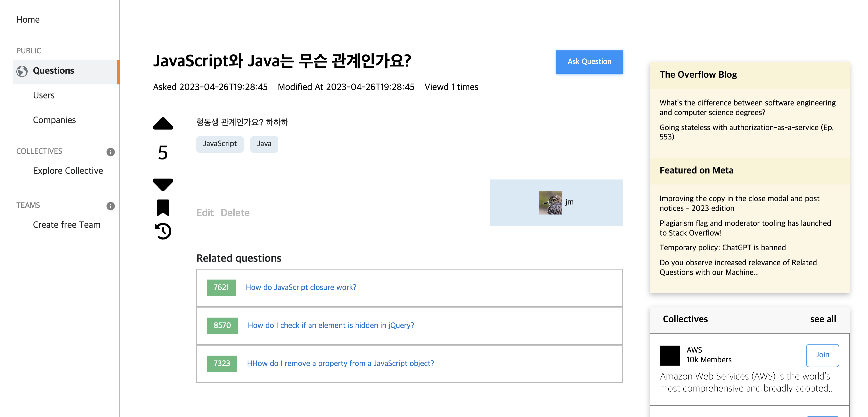Join the AWS collective
The height and width of the screenshot is (417, 868).
pos(822,355)
